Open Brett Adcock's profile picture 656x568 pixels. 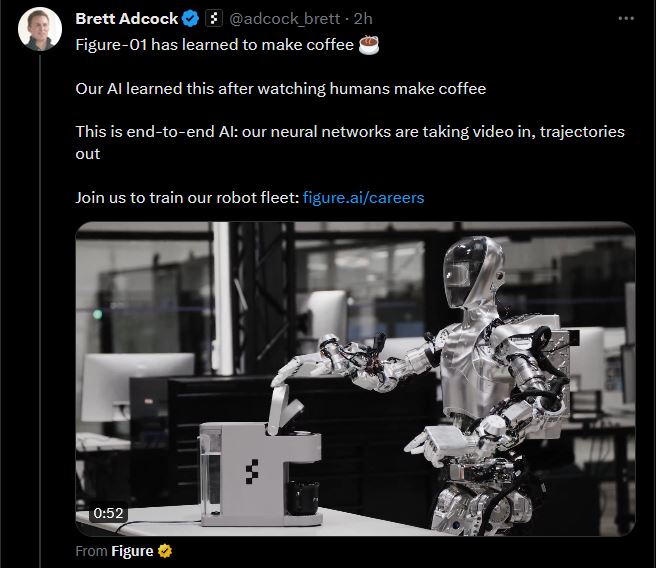[x=40, y=29]
